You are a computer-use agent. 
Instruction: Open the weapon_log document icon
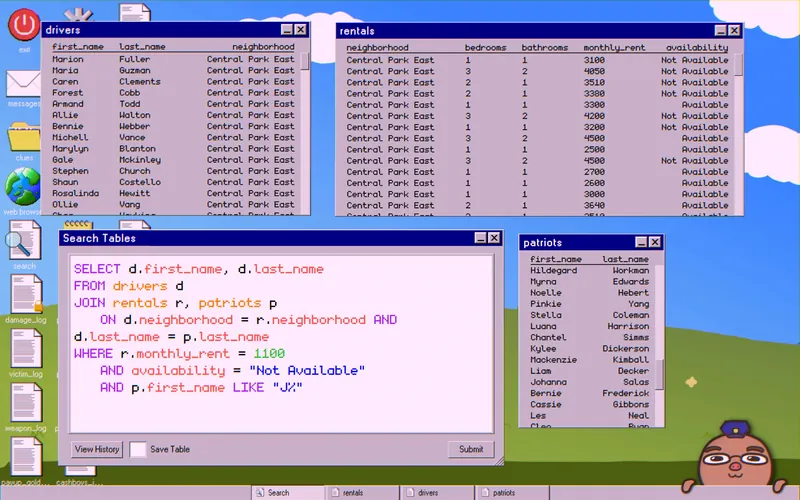pyautogui.click(x=26, y=403)
